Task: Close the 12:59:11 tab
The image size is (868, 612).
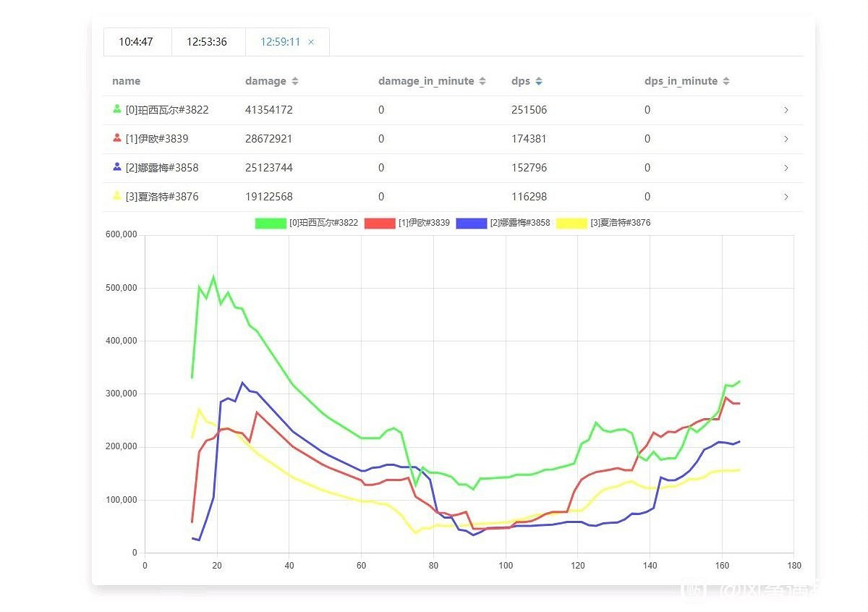Action: pos(311,42)
